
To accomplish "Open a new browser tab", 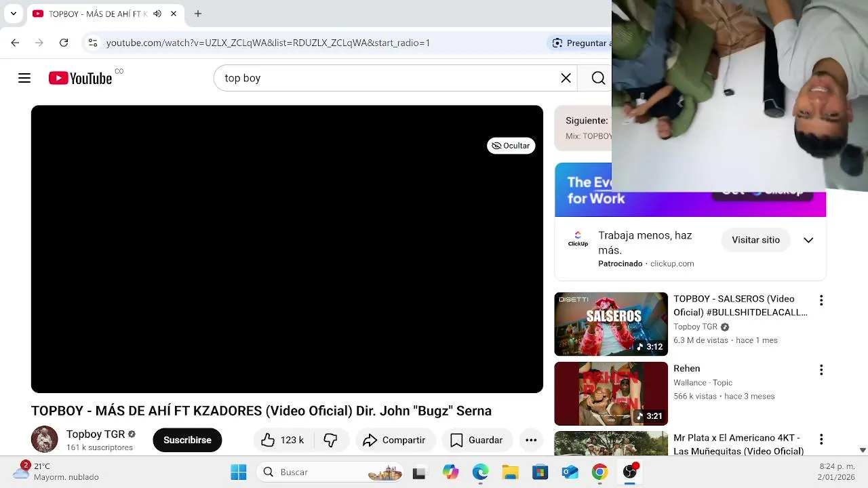I will pos(197,14).
